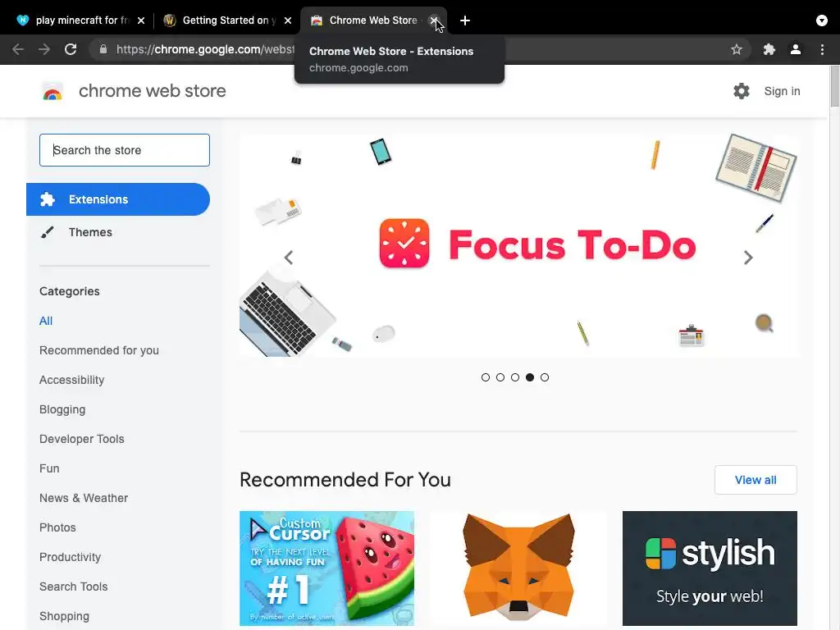Select the first carousel dot
Image resolution: width=840 pixels, height=630 pixels.
coord(486,377)
